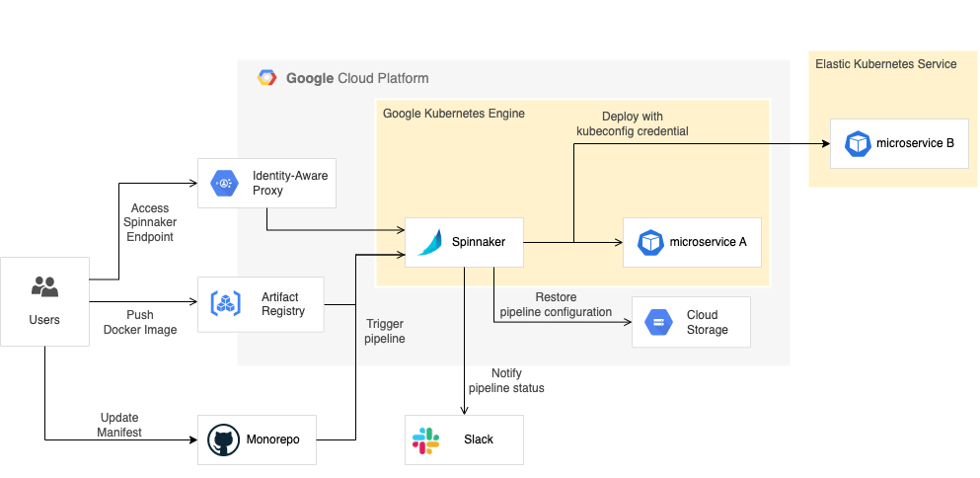Click the Monorepo label text
Screen dimensions: 980x478
[x=273, y=439]
